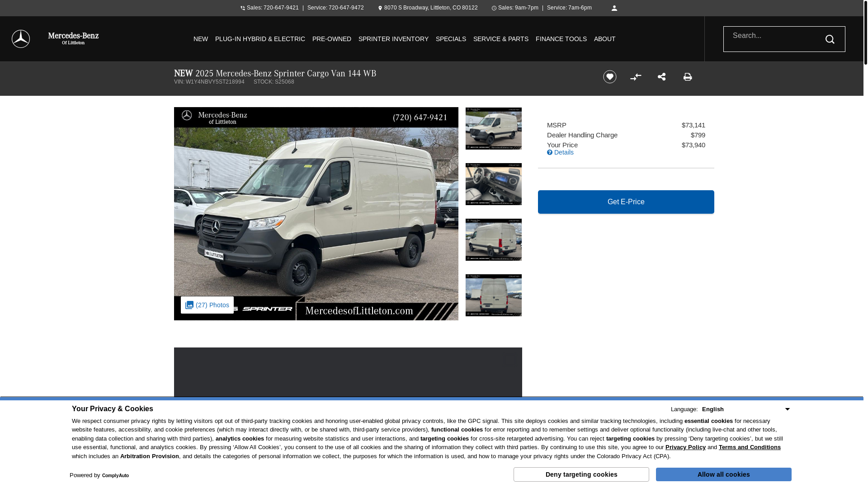Open the English language dropdown
This screenshot has width=868, height=488.
click(746, 409)
